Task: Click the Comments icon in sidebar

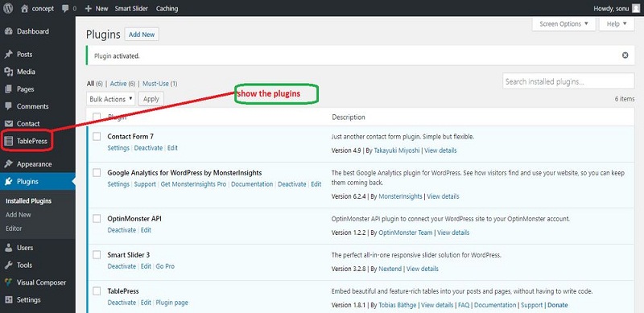Action: tap(9, 106)
